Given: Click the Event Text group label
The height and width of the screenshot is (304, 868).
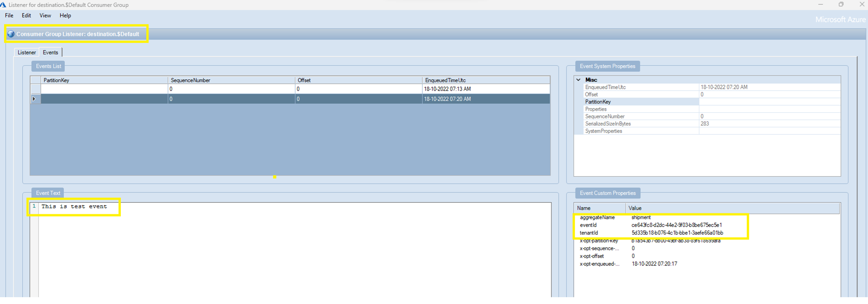Looking at the screenshot, I should pos(48,193).
